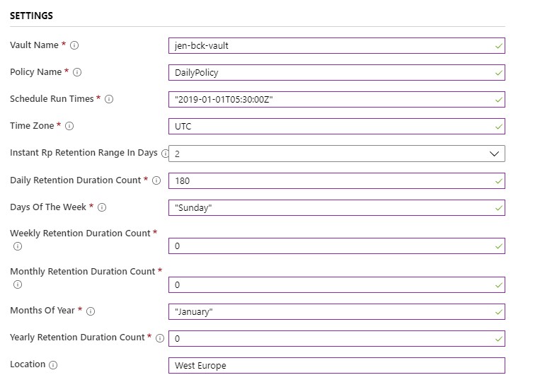Click info icon beside Location label
540x392 pixels.
[53, 365]
